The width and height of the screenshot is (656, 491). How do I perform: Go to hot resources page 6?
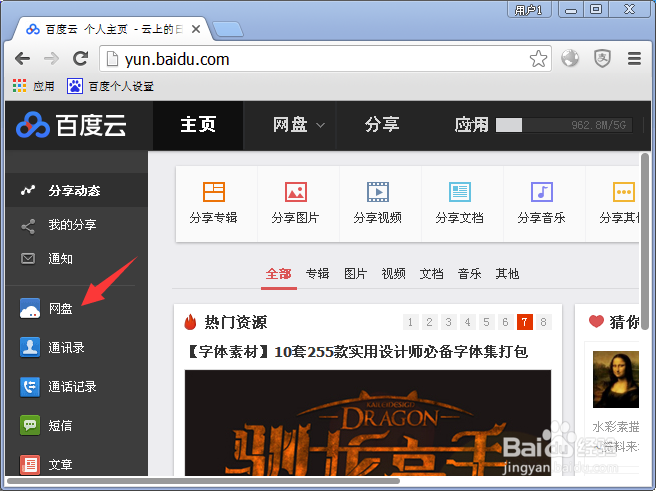505,322
